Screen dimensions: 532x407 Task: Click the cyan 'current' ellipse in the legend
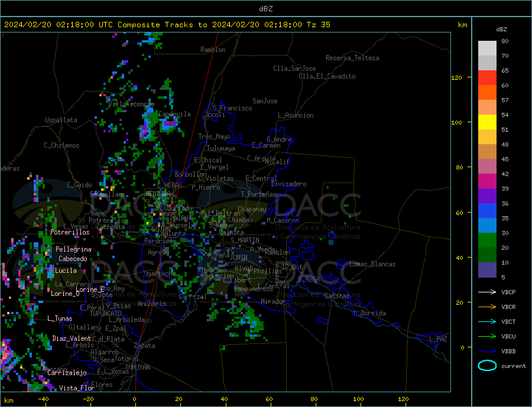tap(487, 366)
